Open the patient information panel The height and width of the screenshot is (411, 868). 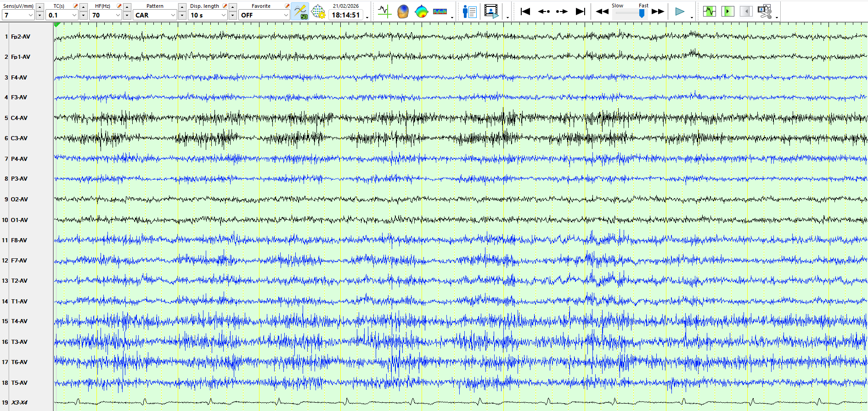[469, 11]
